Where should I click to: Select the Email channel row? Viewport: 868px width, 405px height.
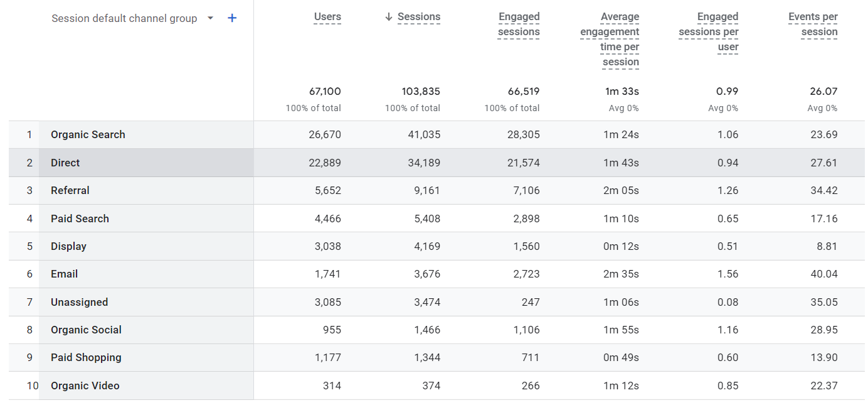[x=64, y=274]
